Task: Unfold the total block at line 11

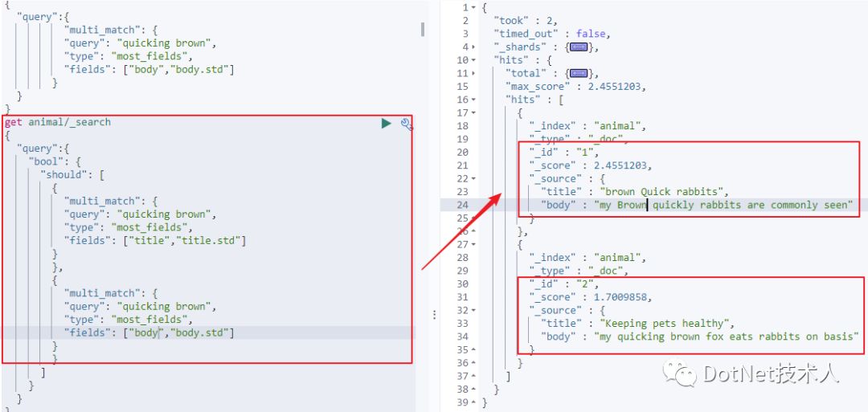Action: 474,73
